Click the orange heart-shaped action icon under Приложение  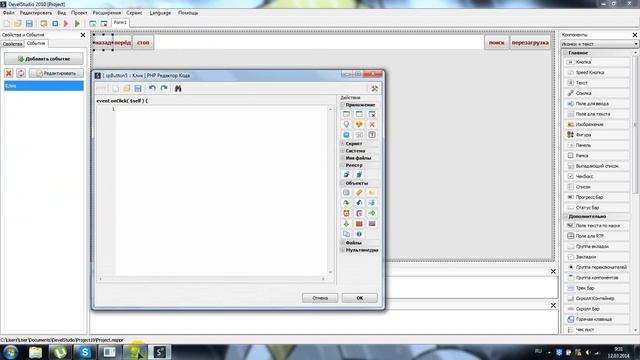359,124
